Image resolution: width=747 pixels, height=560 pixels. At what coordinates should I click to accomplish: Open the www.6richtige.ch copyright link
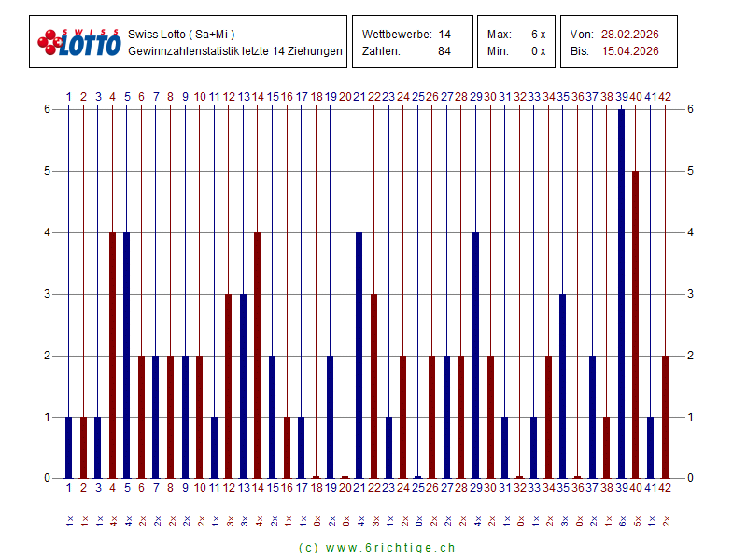[x=376, y=548]
